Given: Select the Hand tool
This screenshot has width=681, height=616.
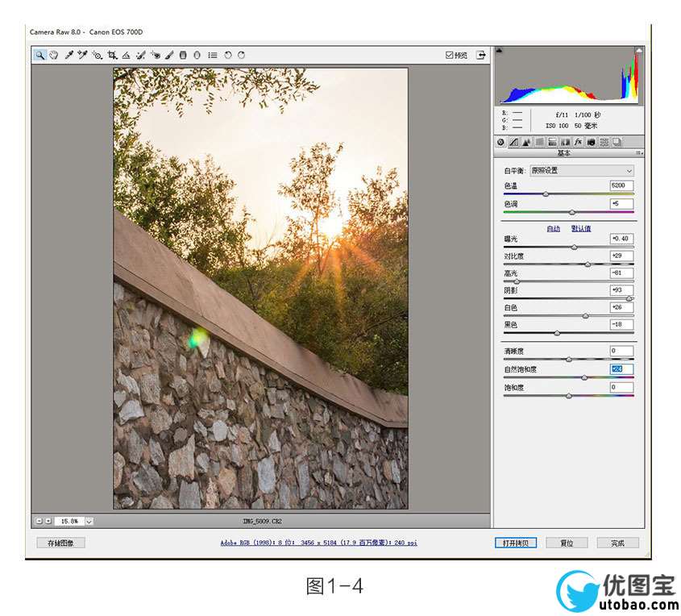Looking at the screenshot, I should [x=53, y=56].
